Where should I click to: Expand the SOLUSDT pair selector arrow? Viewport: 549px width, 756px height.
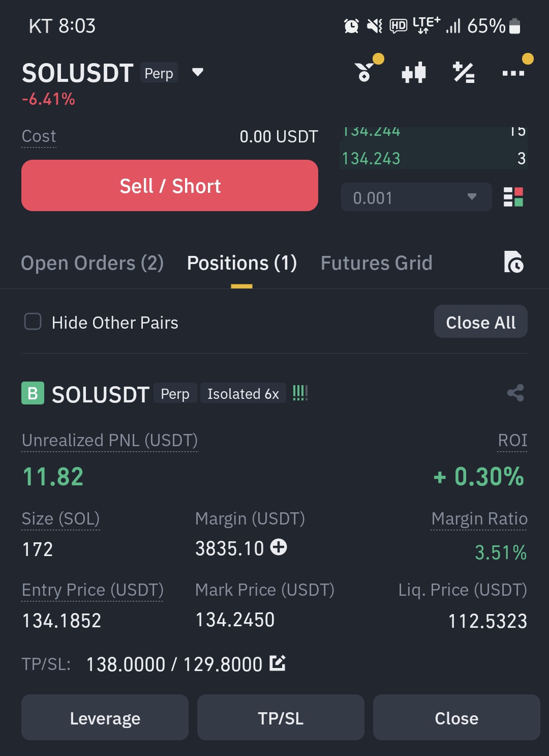[198, 72]
